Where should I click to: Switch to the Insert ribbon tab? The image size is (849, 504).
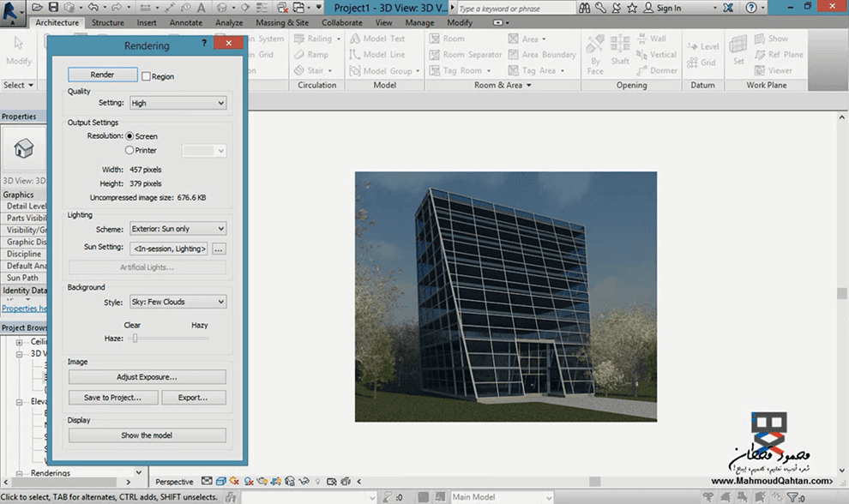tap(145, 23)
